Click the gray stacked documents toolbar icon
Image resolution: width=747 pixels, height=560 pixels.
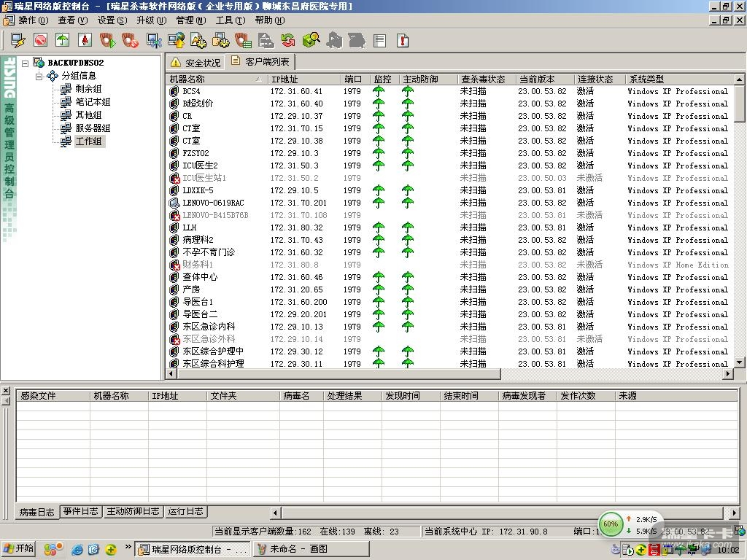coord(266,41)
